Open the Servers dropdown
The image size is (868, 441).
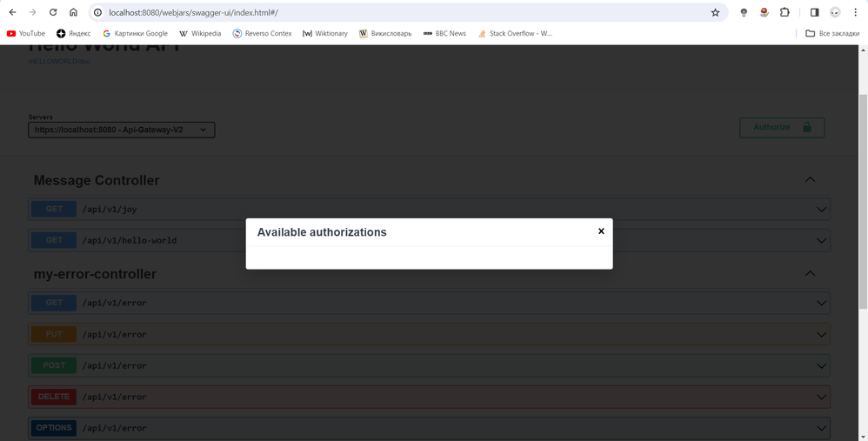pyautogui.click(x=121, y=130)
